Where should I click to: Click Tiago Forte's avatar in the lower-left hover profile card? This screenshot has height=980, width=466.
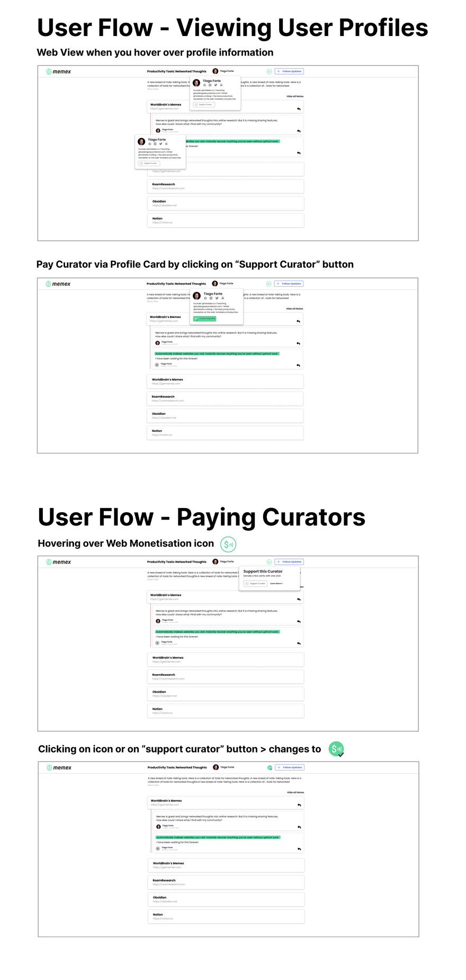[x=141, y=141]
